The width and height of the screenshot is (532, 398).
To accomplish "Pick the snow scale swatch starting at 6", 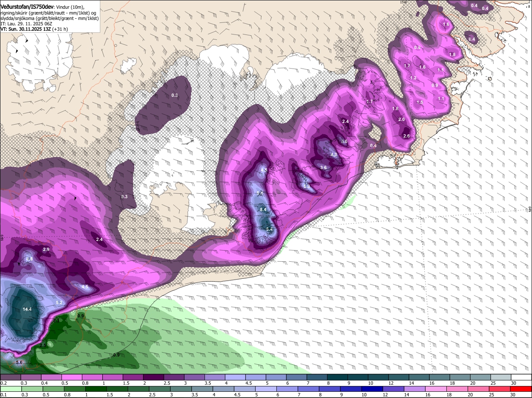I will coord(296,377).
